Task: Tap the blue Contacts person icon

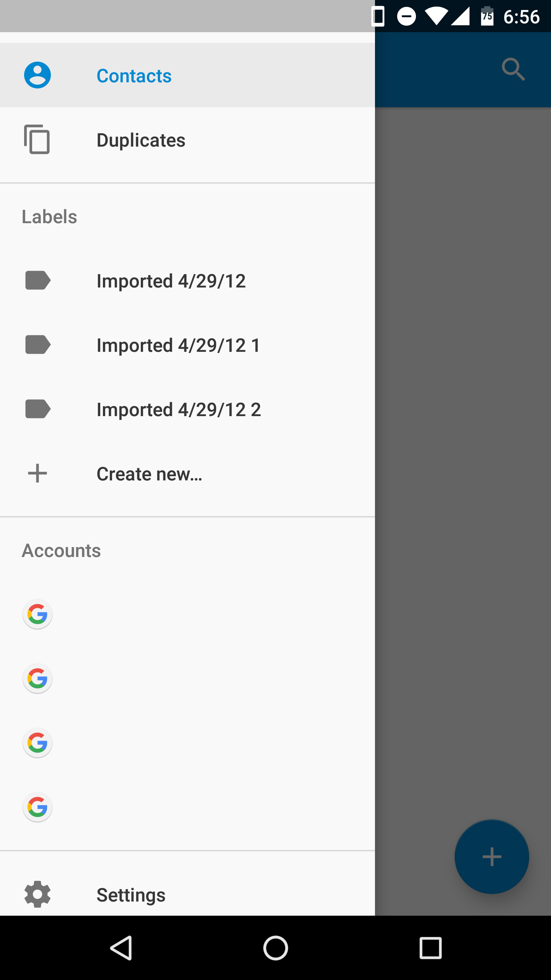Action: click(37, 75)
